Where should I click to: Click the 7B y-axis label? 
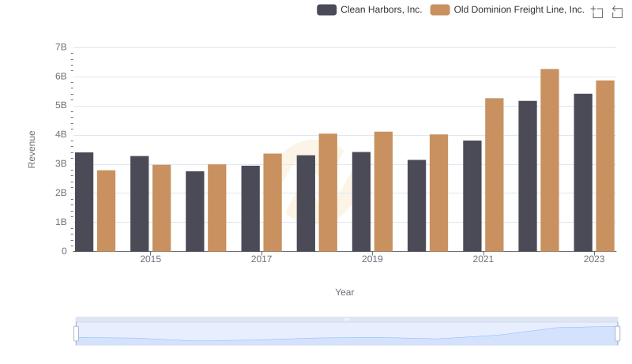tap(61, 47)
